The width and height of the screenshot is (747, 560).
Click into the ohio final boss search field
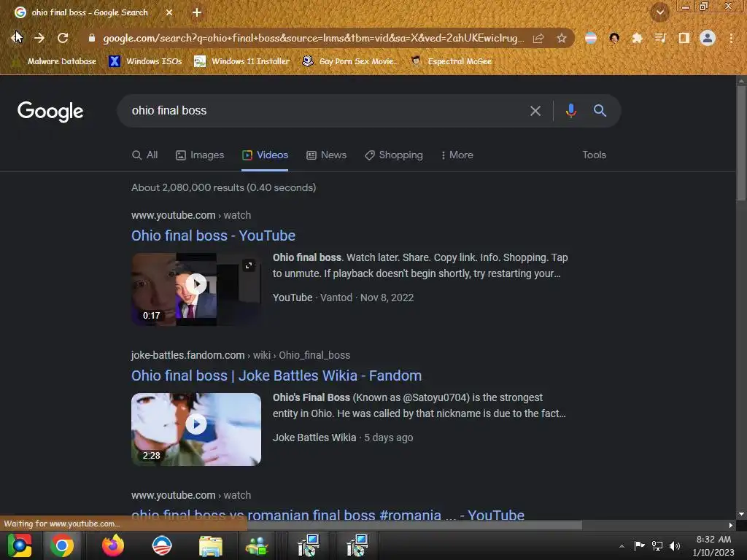[324, 111]
